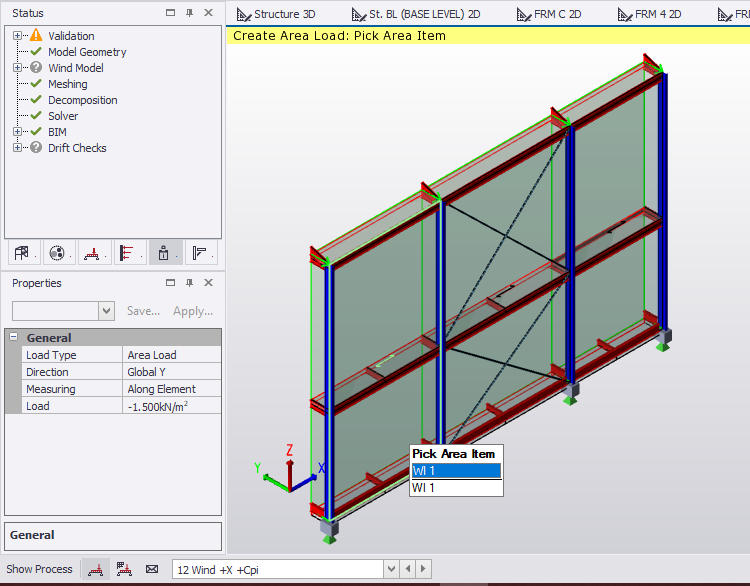Open the Structure tree tab icon
The height and width of the screenshot is (586, 750).
point(22,253)
